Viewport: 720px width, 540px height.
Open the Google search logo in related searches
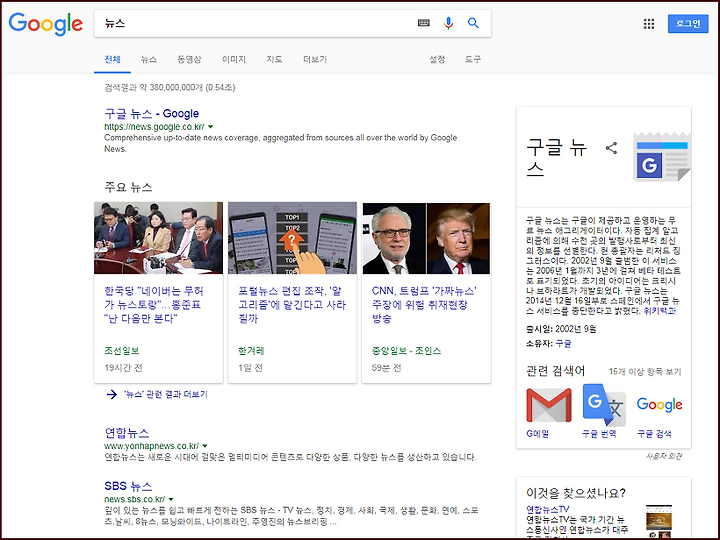(x=659, y=405)
